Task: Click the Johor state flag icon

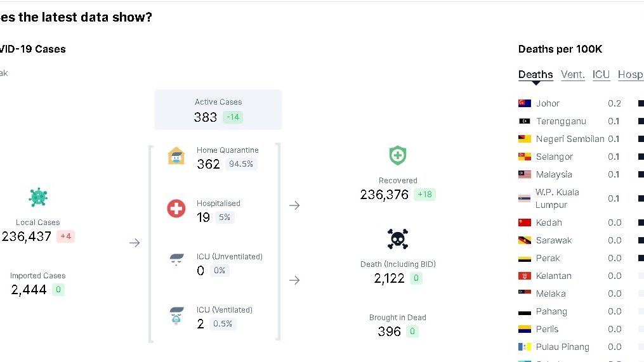Action: point(525,103)
